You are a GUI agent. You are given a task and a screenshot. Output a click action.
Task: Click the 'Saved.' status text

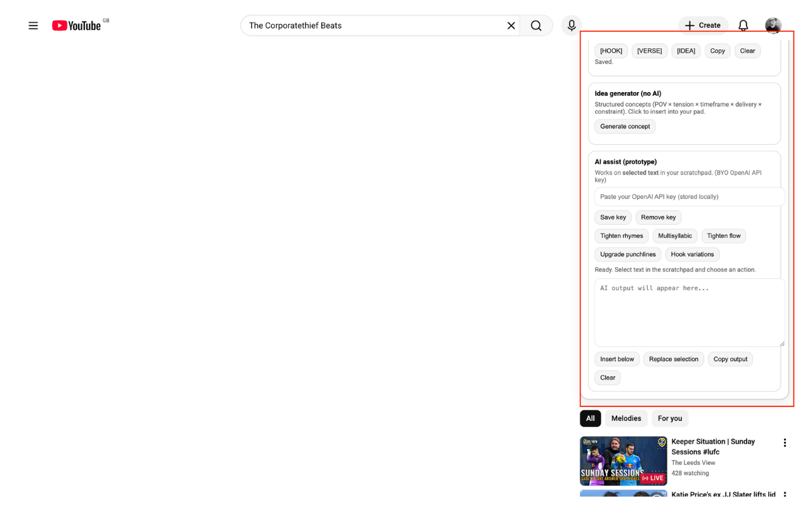tap(604, 62)
